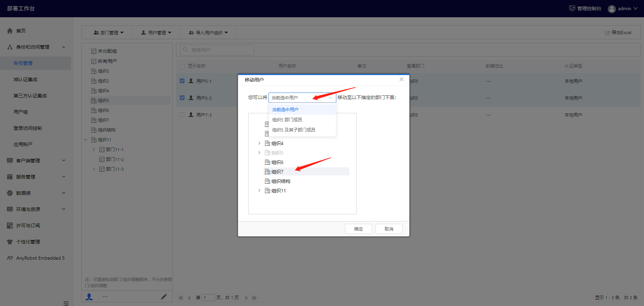Click the home icon in the sidebar
The width and height of the screenshot is (644, 306).
[10, 31]
